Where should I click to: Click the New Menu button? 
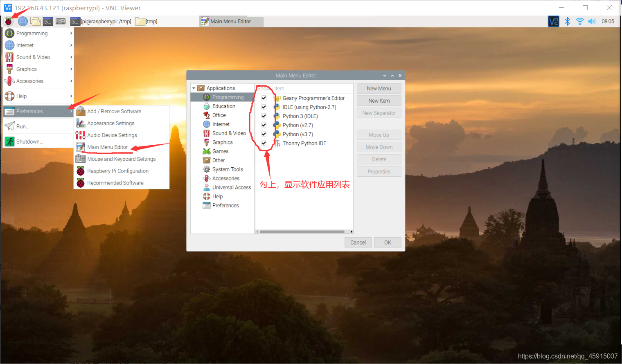(379, 88)
